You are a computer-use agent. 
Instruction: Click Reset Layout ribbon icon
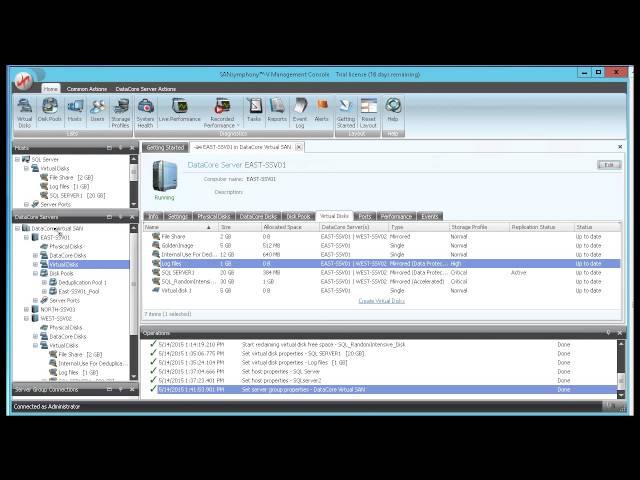(368, 113)
